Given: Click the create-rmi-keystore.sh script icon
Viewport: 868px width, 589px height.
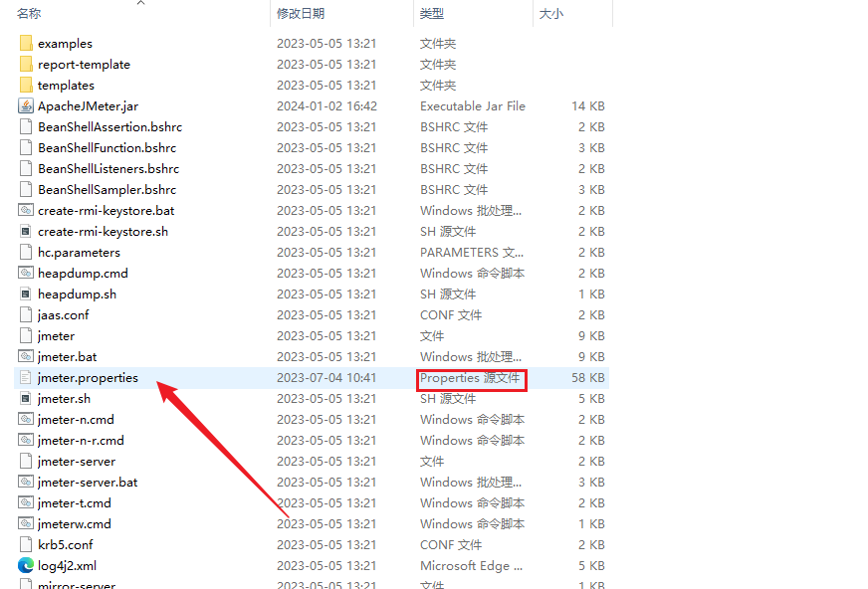Looking at the screenshot, I should (x=26, y=231).
